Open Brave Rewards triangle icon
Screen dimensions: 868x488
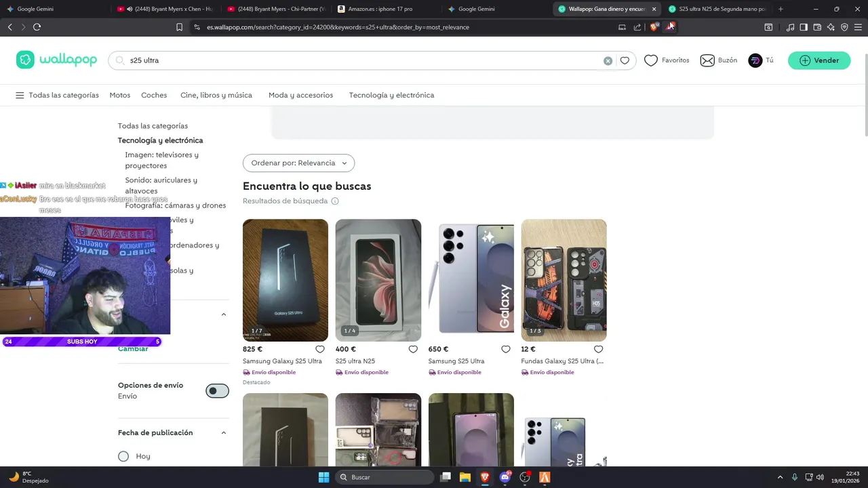(670, 27)
